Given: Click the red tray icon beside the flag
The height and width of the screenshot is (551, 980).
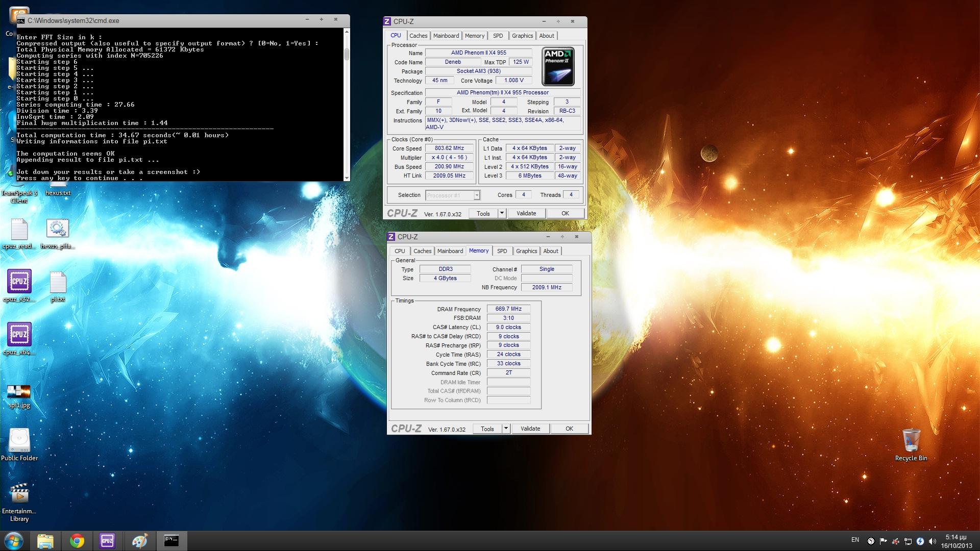Looking at the screenshot, I should point(895,541).
